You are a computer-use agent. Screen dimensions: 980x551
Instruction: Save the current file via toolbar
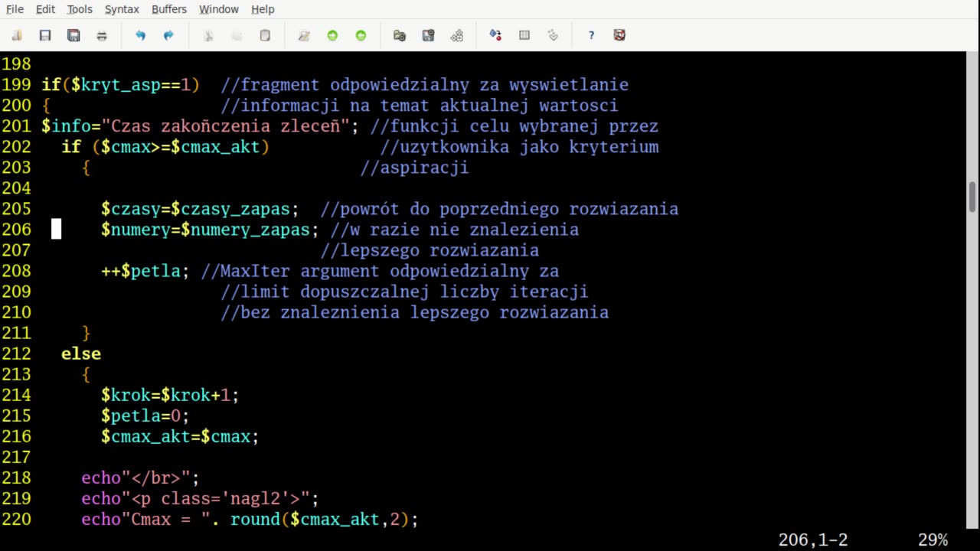pos(45,35)
